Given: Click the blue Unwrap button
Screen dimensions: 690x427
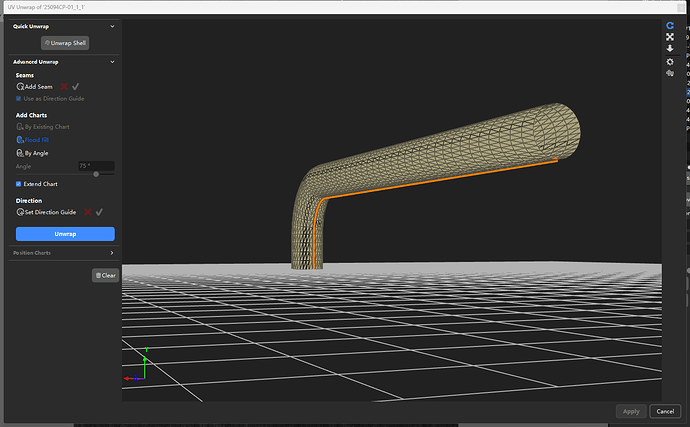Looking at the screenshot, I should [x=65, y=234].
